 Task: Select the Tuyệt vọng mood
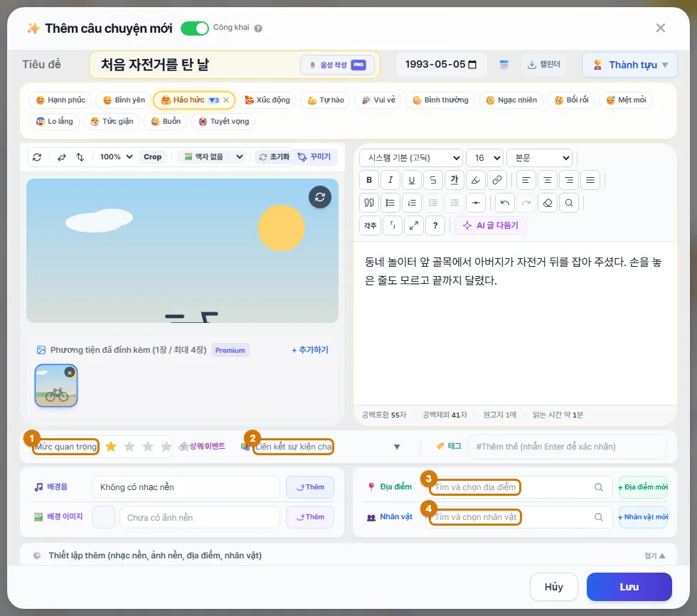coord(223,122)
